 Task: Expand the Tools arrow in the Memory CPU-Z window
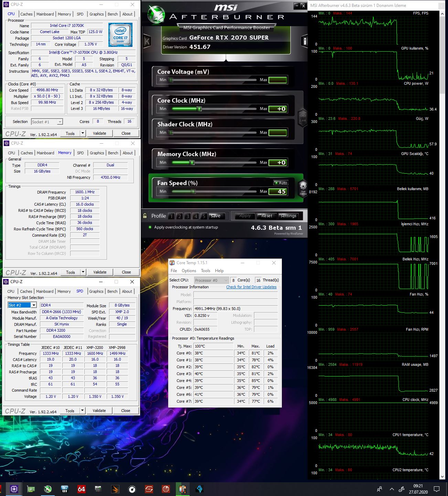[x=83, y=272]
